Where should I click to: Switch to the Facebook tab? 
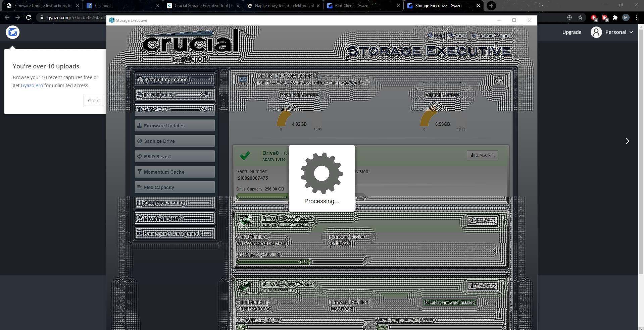coord(122,6)
